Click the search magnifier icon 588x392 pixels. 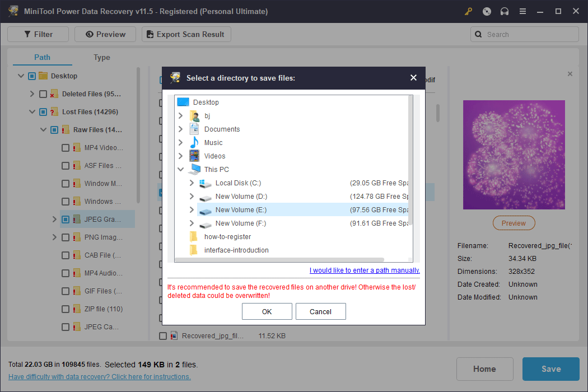coord(478,34)
